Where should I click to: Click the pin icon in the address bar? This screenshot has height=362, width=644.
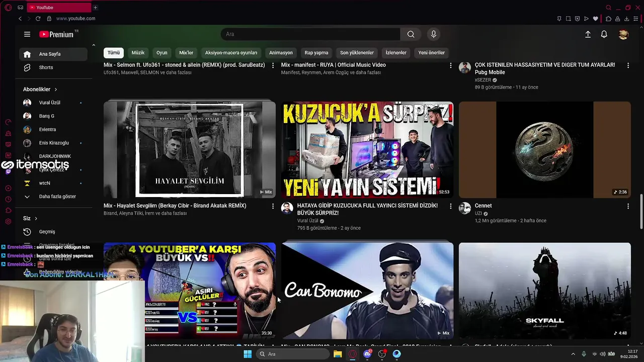559,19
